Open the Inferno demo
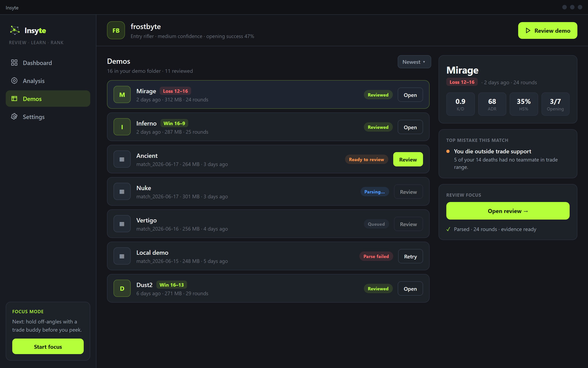The width and height of the screenshot is (588, 368). 410,127
